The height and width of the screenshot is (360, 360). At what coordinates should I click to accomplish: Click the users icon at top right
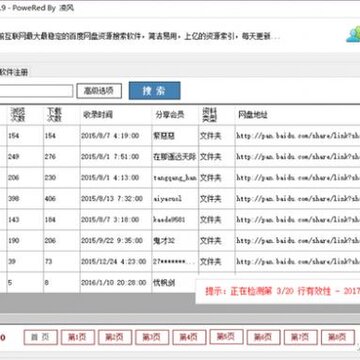[353, 34]
